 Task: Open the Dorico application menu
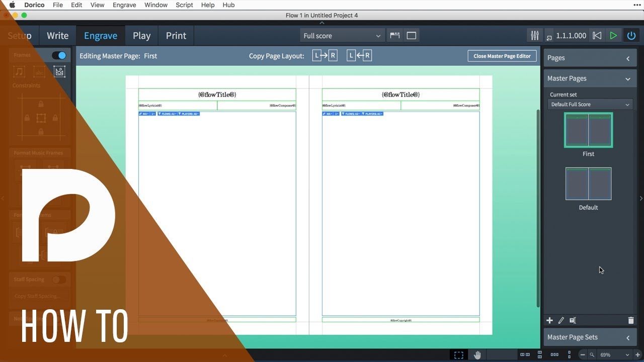click(34, 5)
